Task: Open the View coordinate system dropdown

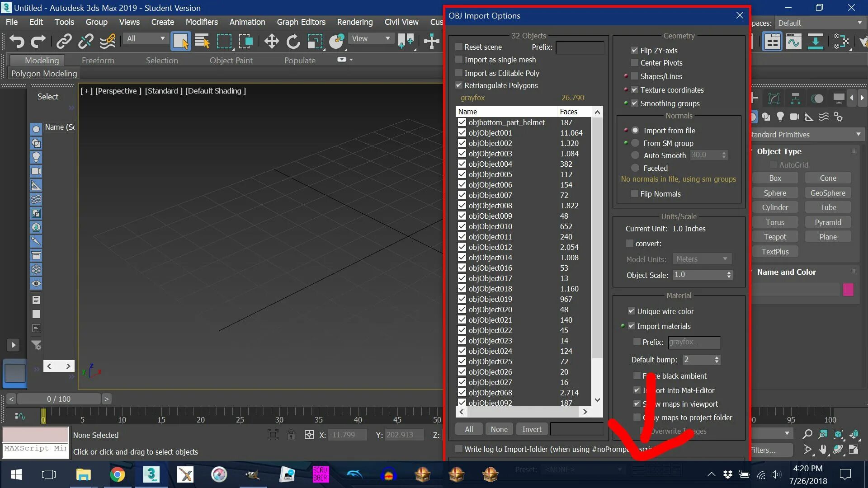Action: tap(371, 38)
